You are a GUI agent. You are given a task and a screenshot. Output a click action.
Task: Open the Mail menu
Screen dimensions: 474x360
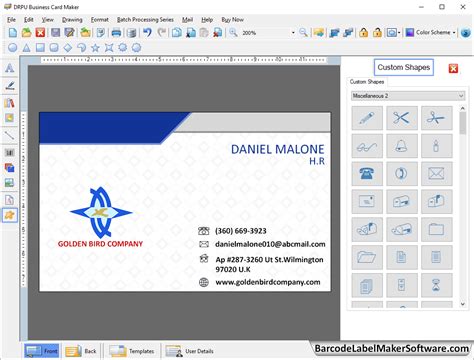pos(187,20)
